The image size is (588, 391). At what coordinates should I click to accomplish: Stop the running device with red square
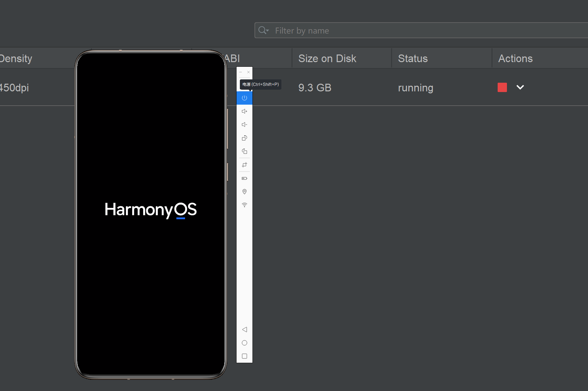click(502, 87)
